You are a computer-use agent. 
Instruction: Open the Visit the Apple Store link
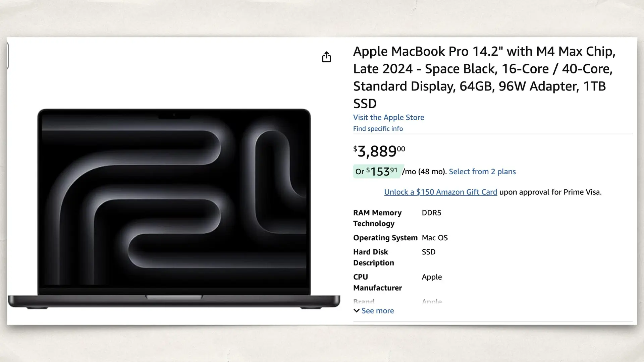pos(388,117)
